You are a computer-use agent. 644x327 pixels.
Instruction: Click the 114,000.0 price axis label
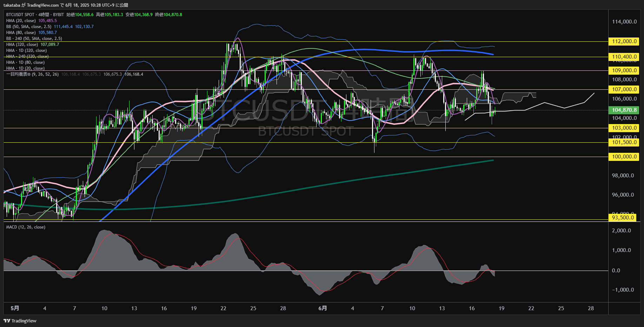pos(624,22)
